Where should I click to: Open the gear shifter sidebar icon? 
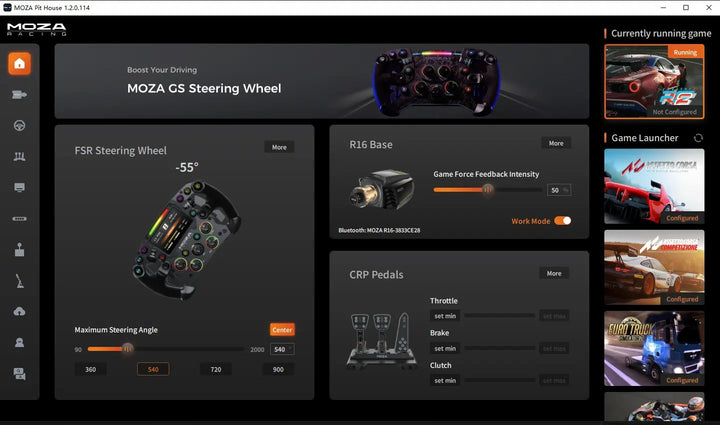point(19,249)
